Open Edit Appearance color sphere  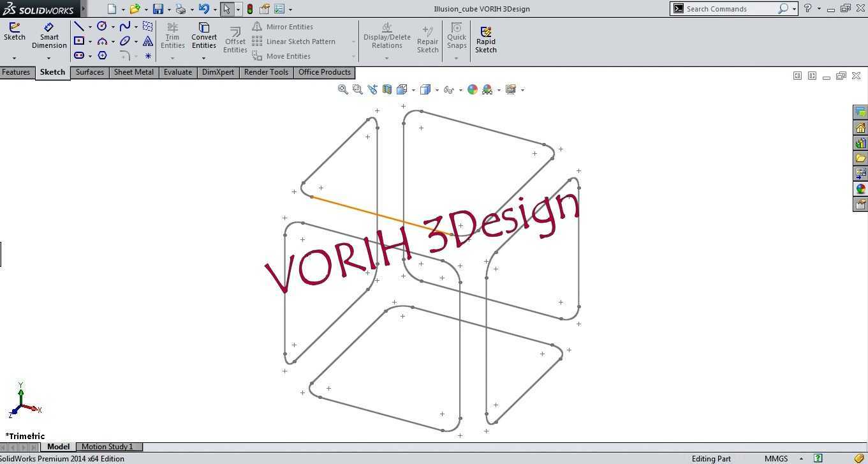[x=473, y=89]
